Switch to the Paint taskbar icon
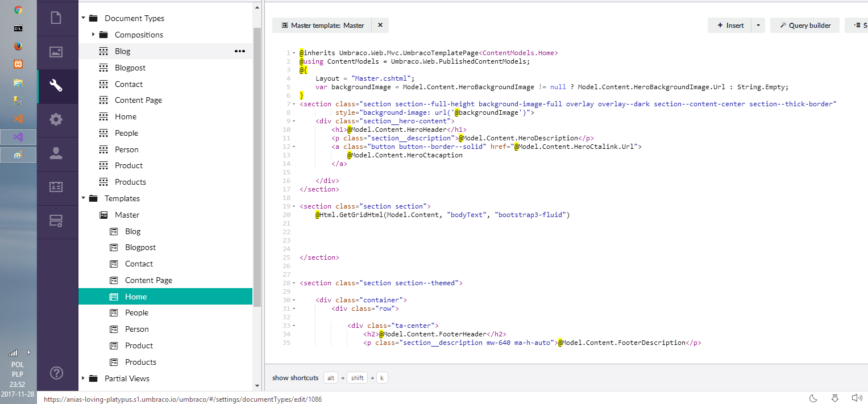Screen dimensions: 868x404 (18, 155)
